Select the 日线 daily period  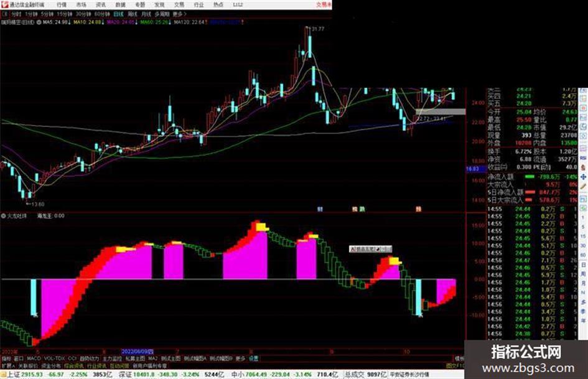tap(118, 14)
